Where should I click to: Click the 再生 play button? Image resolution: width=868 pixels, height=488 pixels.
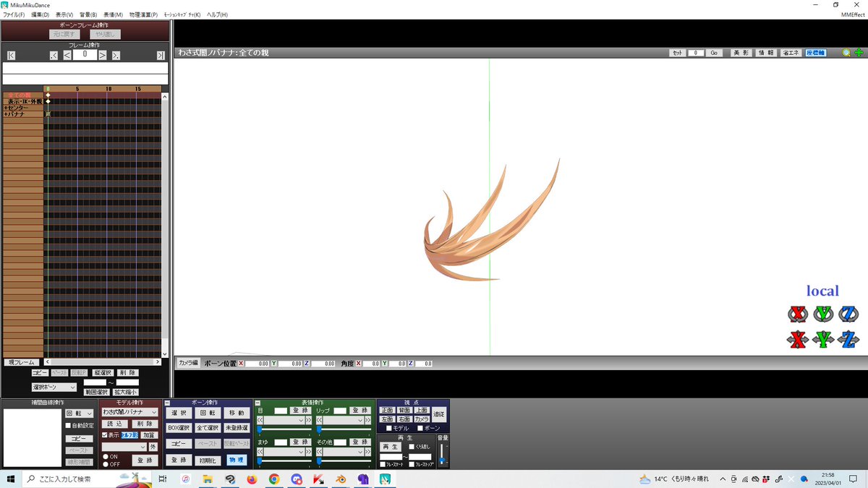(390, 447)
